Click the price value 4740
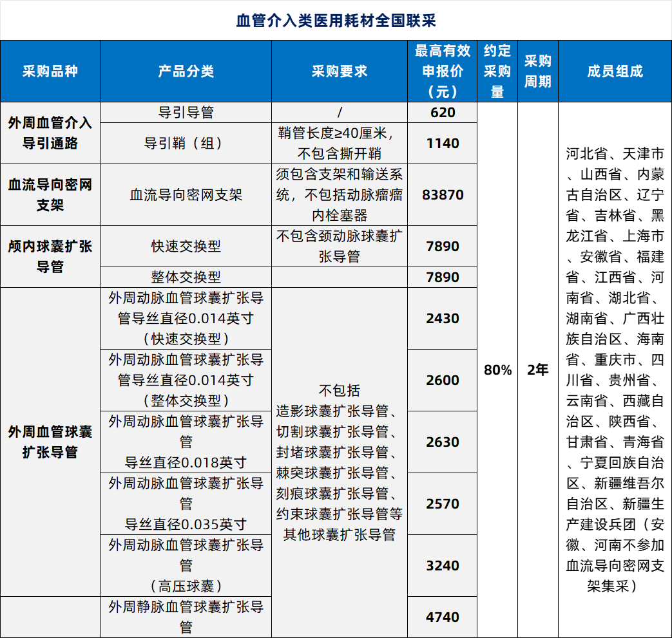Screen dimensions: 672x638 pos(443,615)
